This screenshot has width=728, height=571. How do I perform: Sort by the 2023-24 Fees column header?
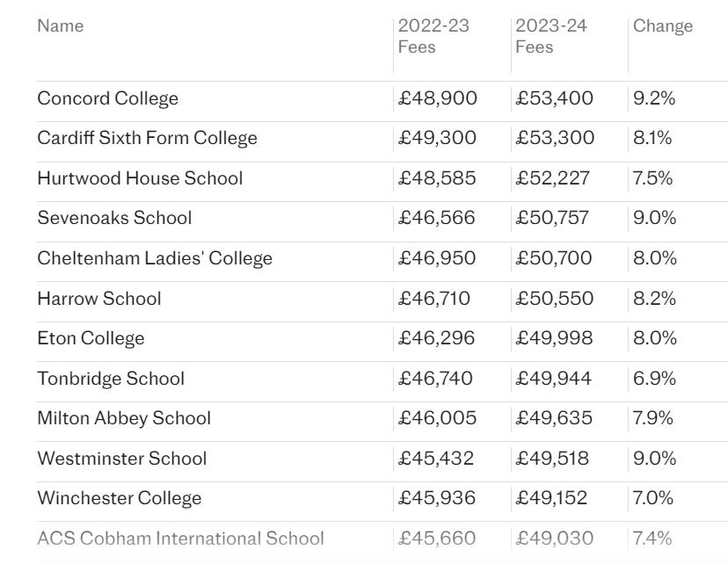[551, 36]
